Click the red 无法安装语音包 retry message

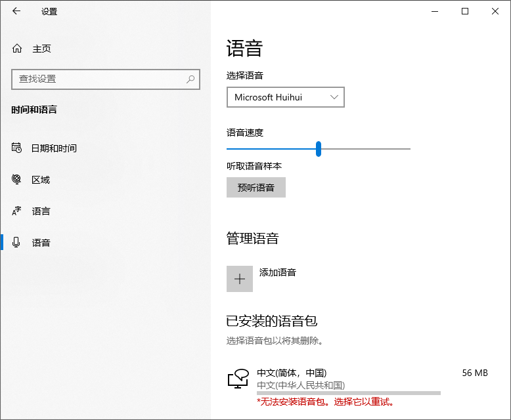pyautogui.click(x=325, y=402)
